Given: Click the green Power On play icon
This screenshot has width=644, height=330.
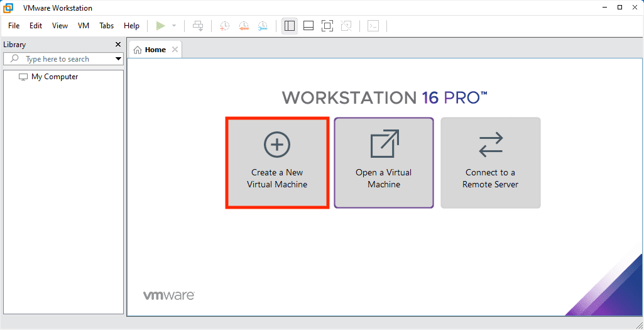Looking at the screenshot, I should click(x=161, y=26).
